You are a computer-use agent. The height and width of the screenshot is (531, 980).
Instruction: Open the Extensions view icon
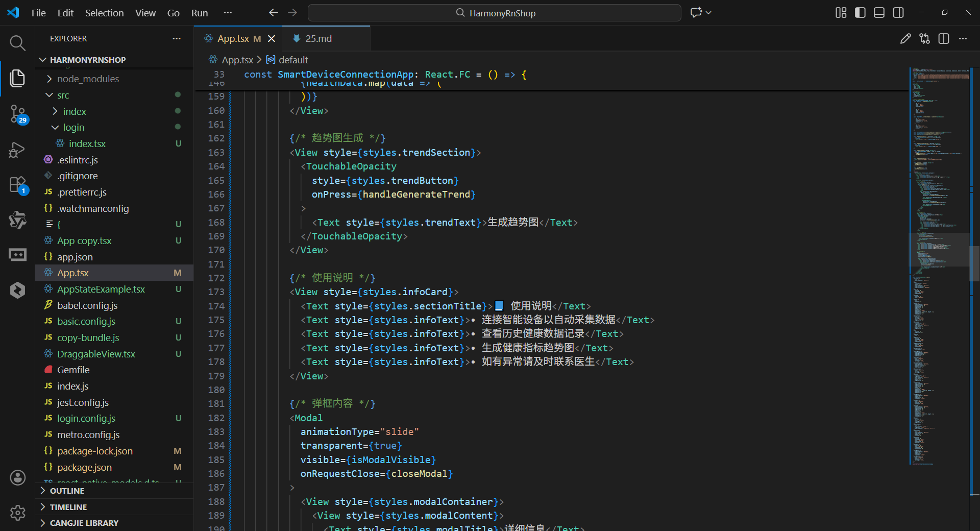pyautogui.click(x=18, y=185)
